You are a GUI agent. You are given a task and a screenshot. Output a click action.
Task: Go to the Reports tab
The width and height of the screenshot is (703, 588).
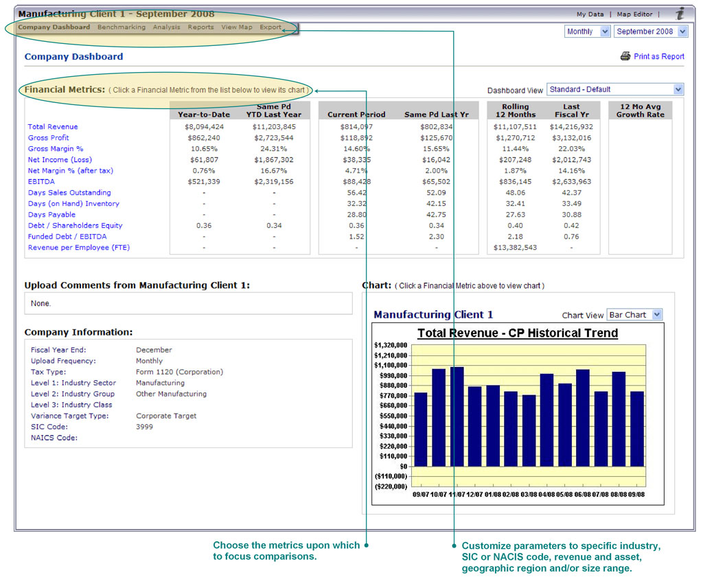point(201,27)
